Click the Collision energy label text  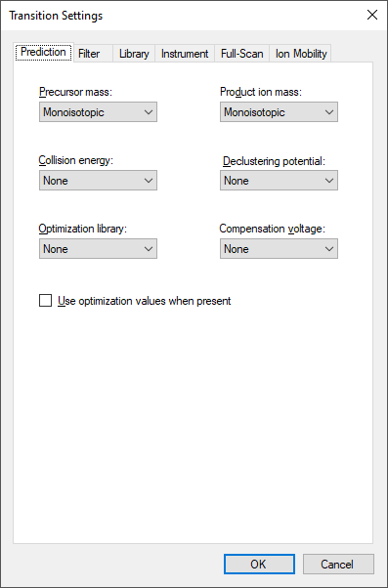pos(76,160)
